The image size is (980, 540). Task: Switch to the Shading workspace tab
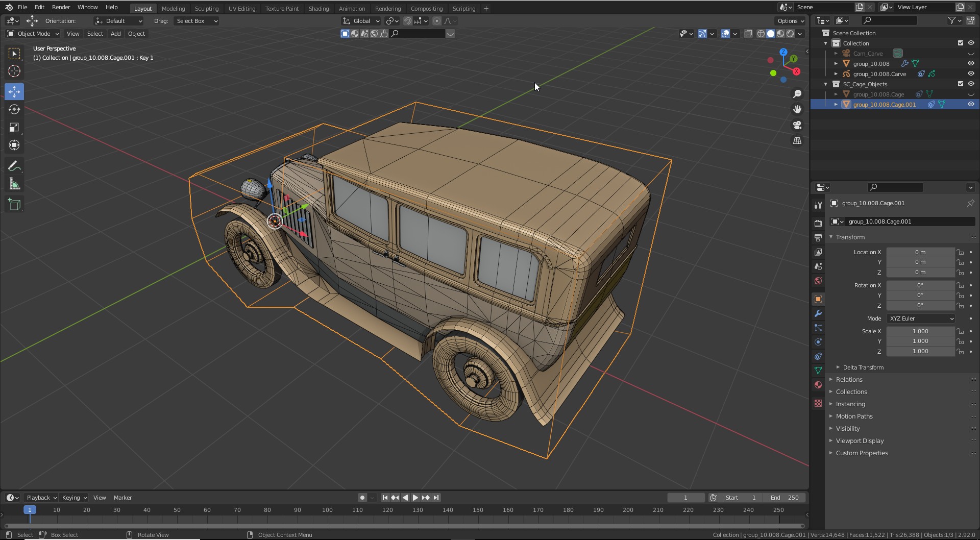point(318,8)
